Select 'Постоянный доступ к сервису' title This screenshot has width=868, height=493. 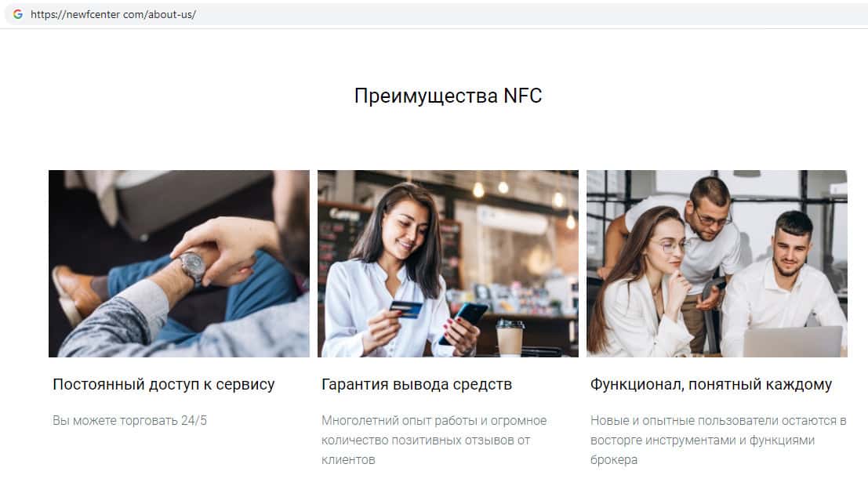tap(163, 384)
